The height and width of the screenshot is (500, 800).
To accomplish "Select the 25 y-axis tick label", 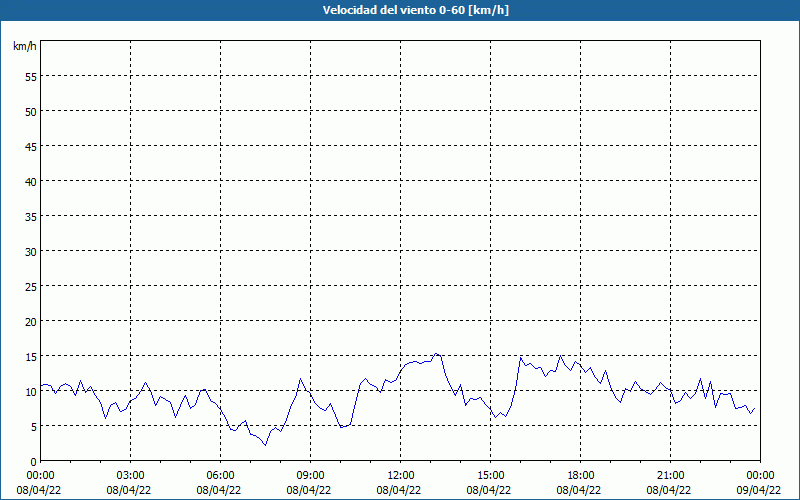I will [x=31, y=286].
